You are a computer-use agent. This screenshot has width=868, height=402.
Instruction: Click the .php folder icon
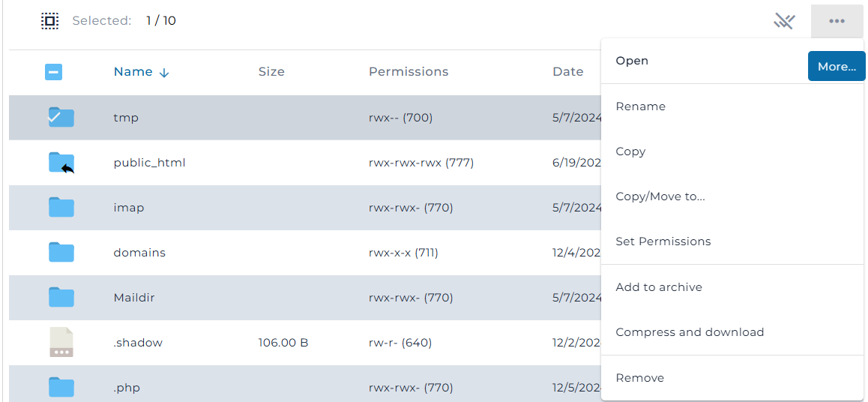coord(61,387)
